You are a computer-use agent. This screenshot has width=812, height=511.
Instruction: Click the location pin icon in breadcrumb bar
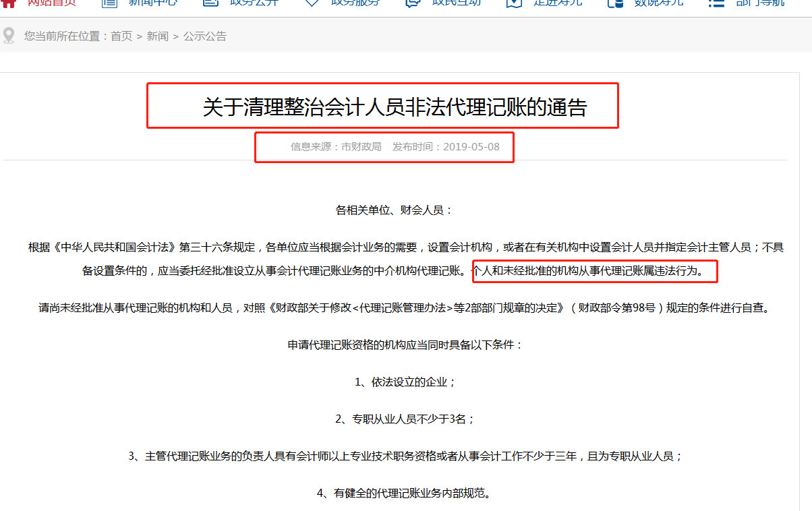(9, 36)
